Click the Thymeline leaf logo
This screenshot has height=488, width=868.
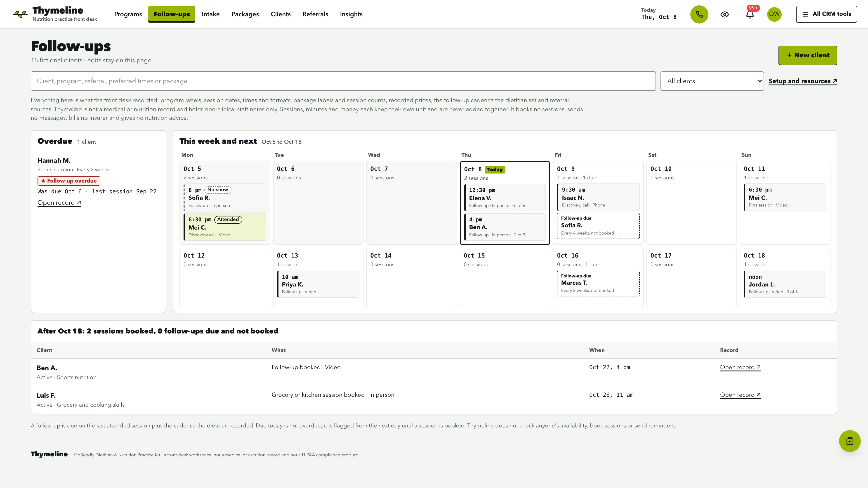pos(20,14)
